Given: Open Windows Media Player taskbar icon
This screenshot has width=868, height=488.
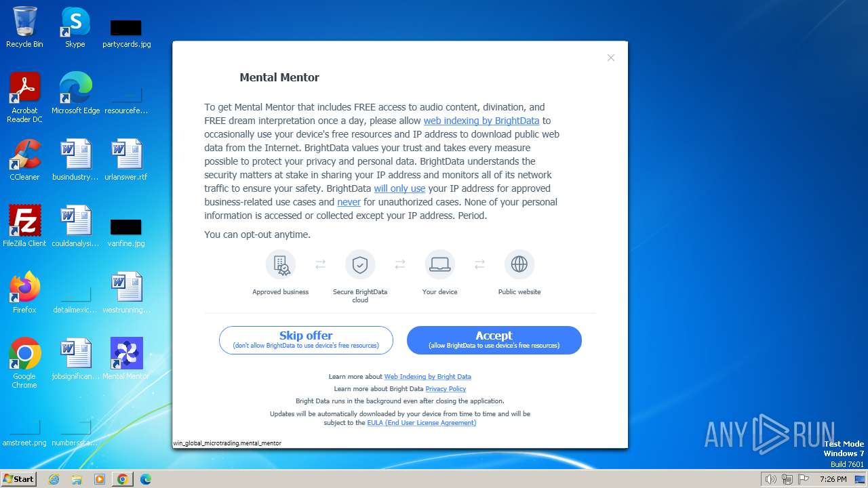Looking at the screenshot, I should 100,479.
